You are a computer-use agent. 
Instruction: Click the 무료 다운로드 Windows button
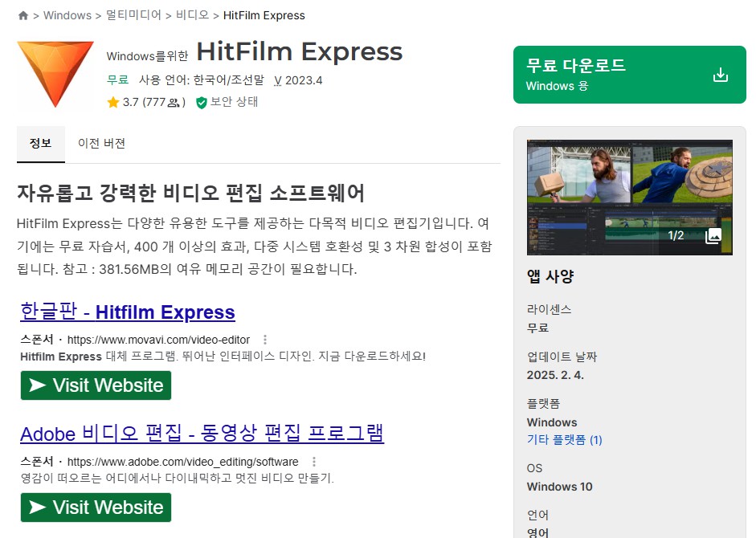pos(629,75)
